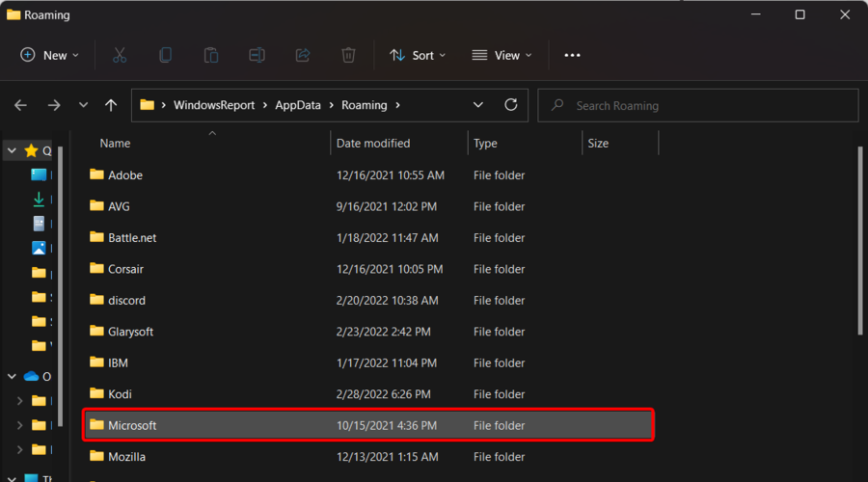868x482 pixels.
Task: Open Downloads in the navigation pane
Action: click(39, 199)
